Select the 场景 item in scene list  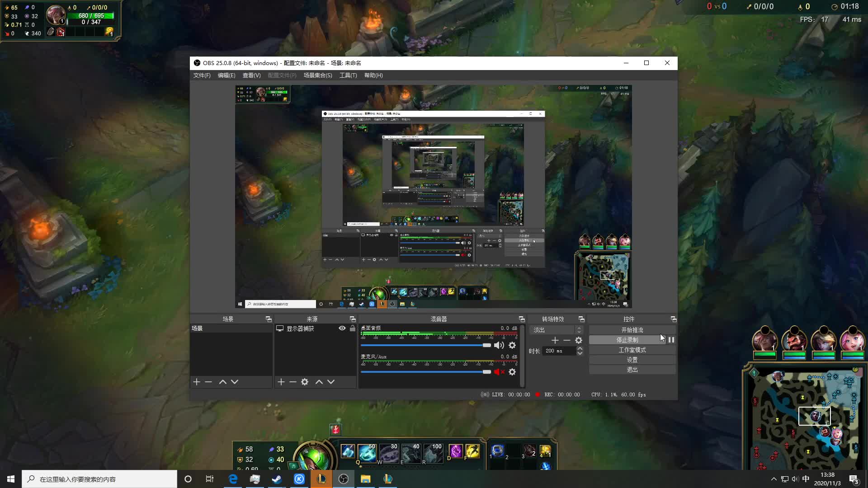tap(231, 328)
